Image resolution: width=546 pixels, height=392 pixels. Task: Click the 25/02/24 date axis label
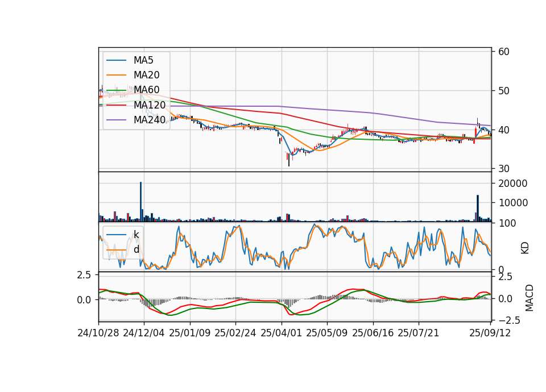(x=235, y=333)
